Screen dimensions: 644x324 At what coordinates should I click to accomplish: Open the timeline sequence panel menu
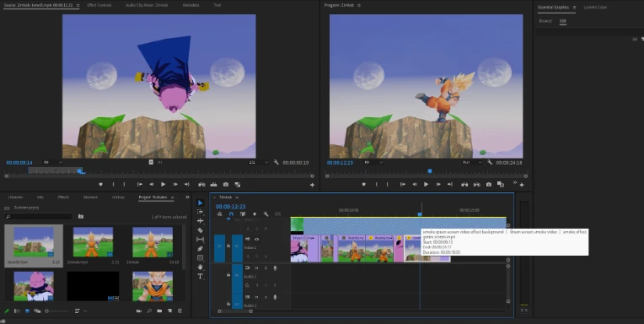tap(237, 197)
